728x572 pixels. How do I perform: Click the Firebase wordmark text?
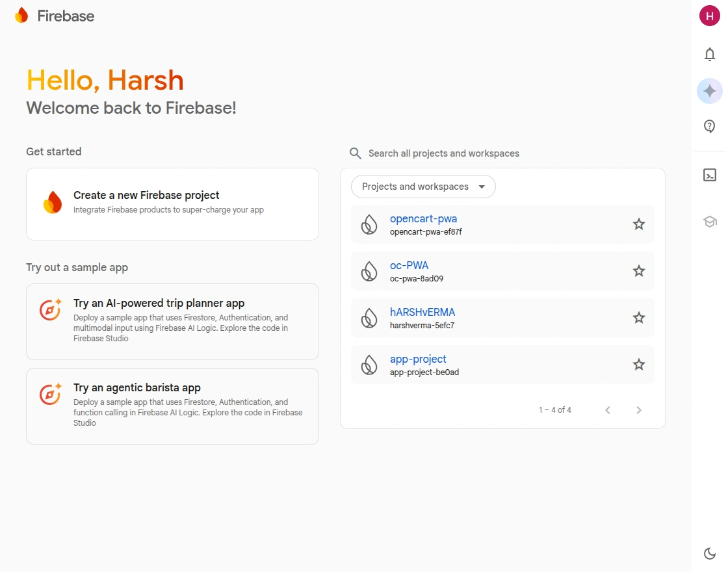click(x=66, y=16)
